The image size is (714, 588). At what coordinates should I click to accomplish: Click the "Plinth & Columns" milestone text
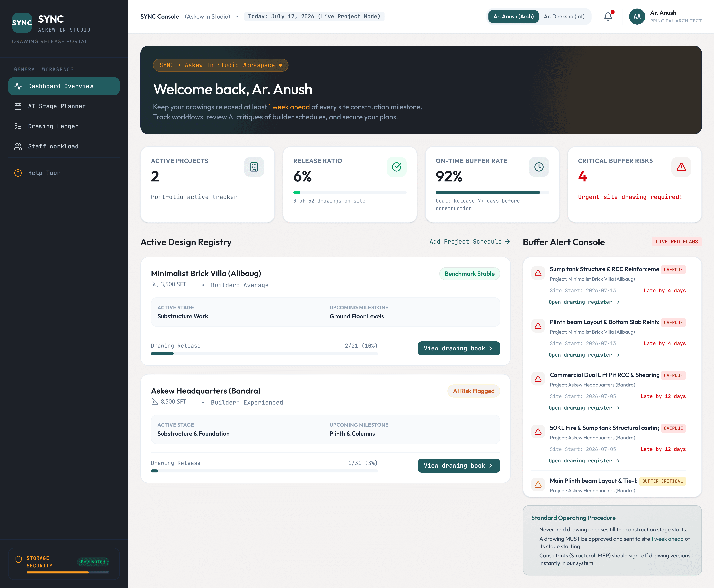[352, 434]
